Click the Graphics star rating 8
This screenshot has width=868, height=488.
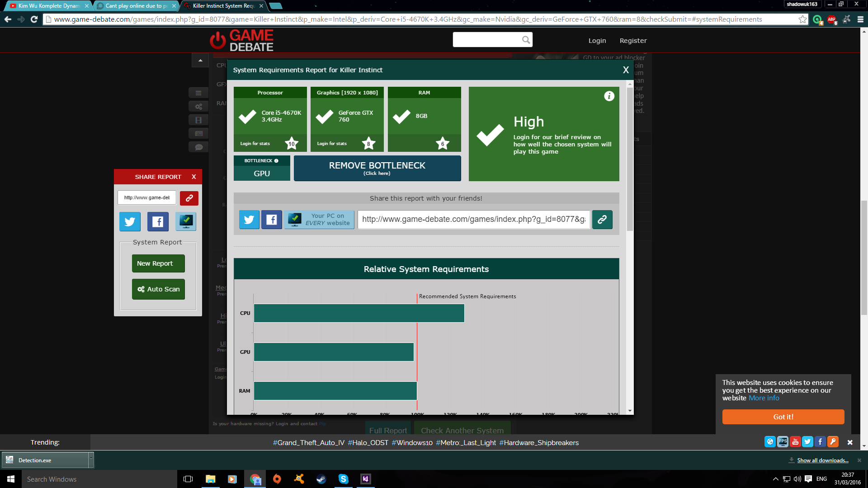369,144
